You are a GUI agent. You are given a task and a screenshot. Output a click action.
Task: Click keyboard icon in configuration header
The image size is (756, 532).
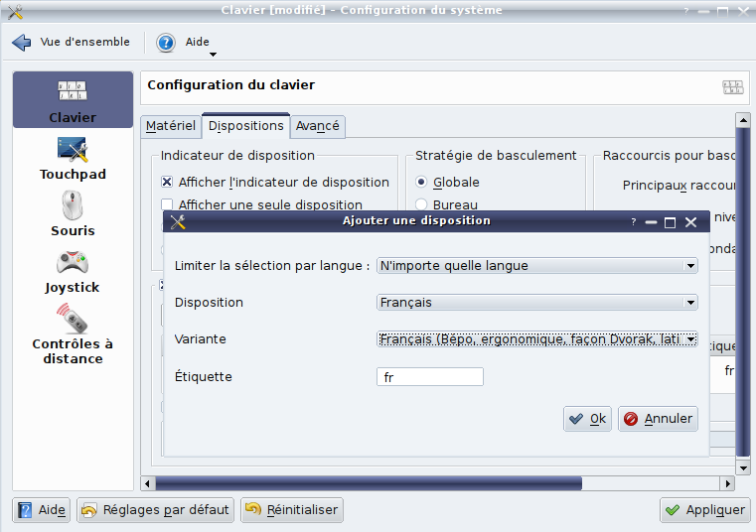(x=732, y=87)
